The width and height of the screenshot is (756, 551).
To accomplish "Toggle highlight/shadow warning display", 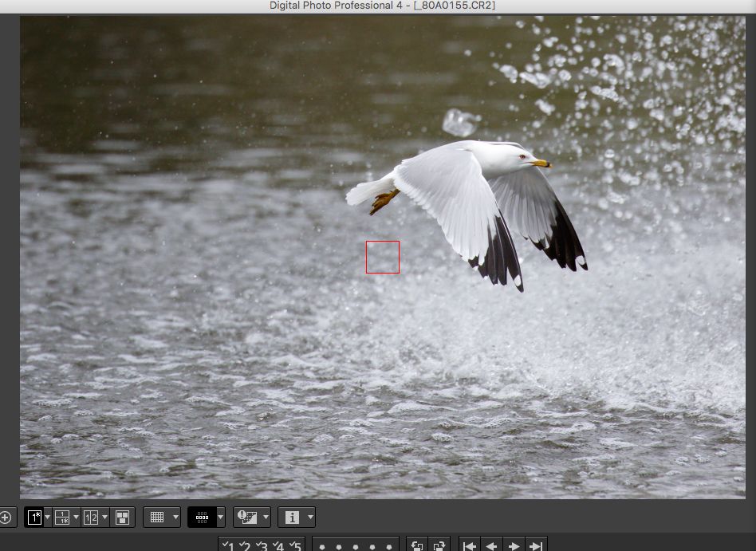I will [247, 518].
